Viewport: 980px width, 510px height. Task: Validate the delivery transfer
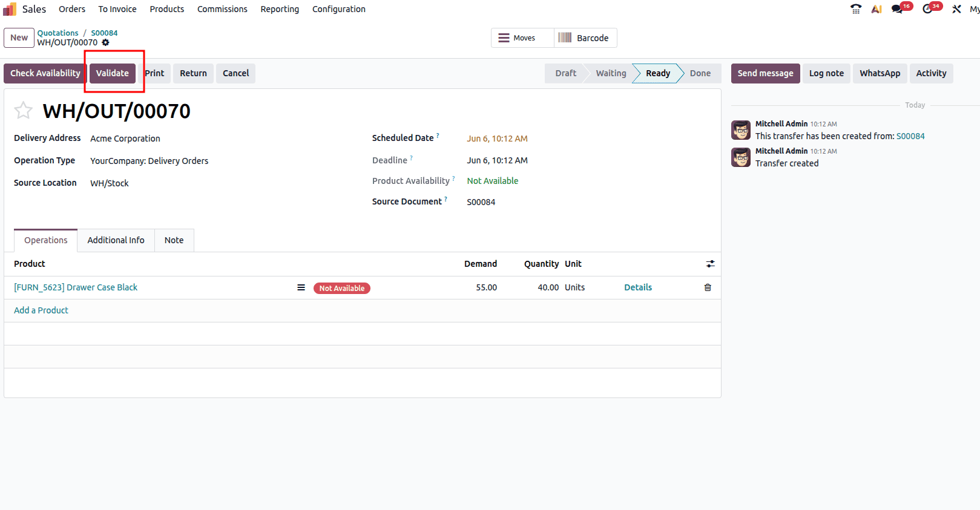point(113,73)
